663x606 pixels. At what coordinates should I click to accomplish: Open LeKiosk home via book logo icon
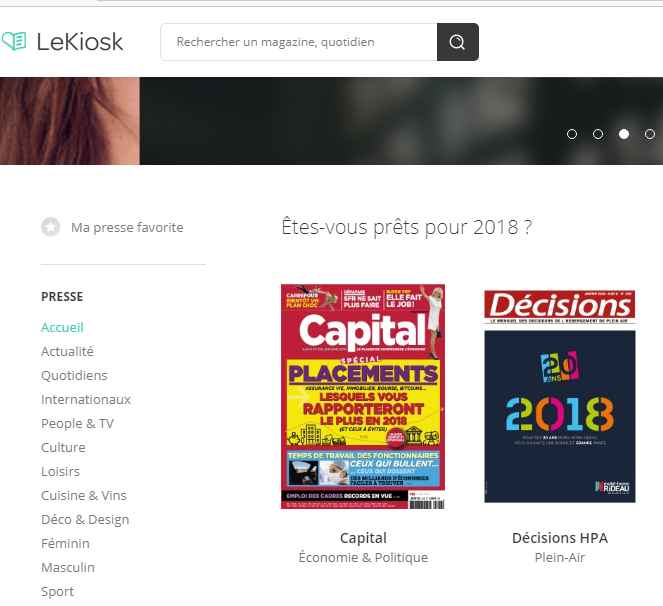click(x=14, y=41)
